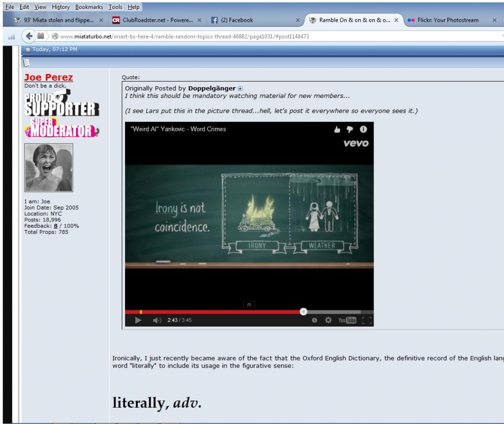The width and height of the screenshot is (504, 424).
Task: Go back to the previous page
Action: (x=29, y=36)
